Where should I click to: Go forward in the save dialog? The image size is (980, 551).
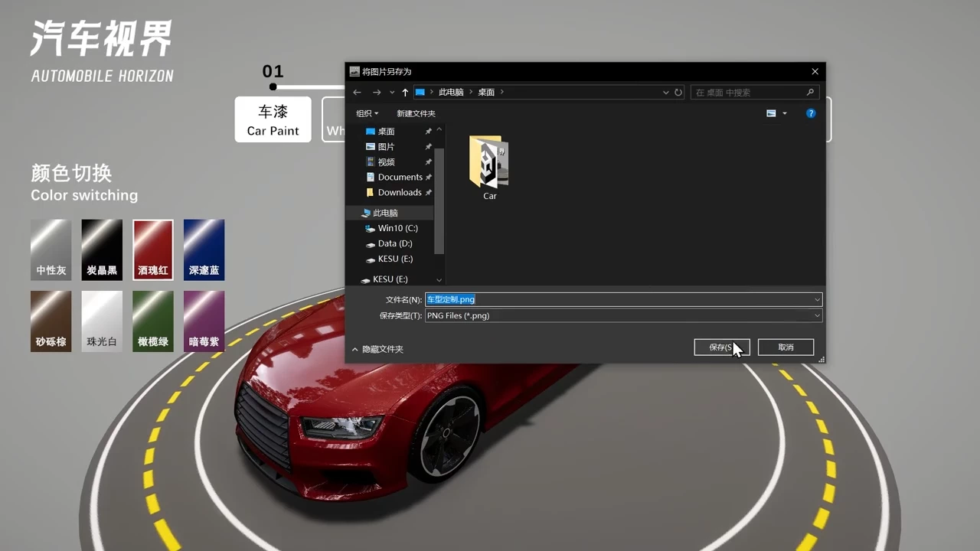376,92
